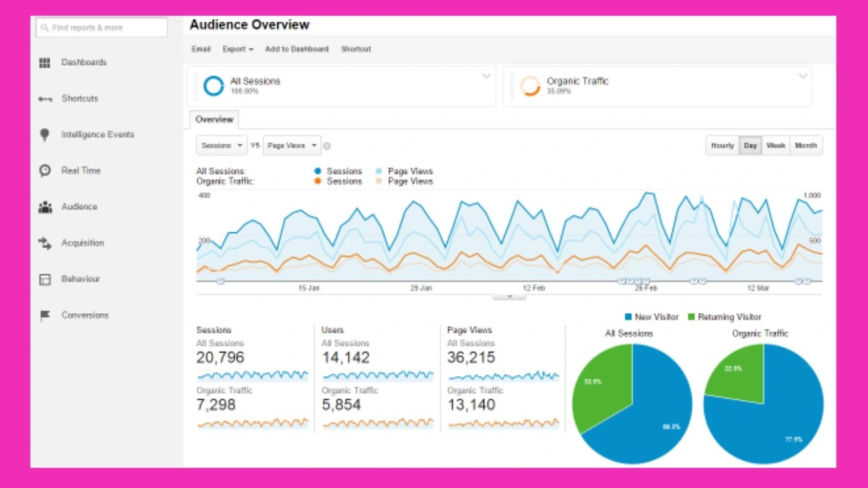The image size is (868, 488).
Task: Click the orange Organic Traffic donut icon
Action: coord(530,86)
